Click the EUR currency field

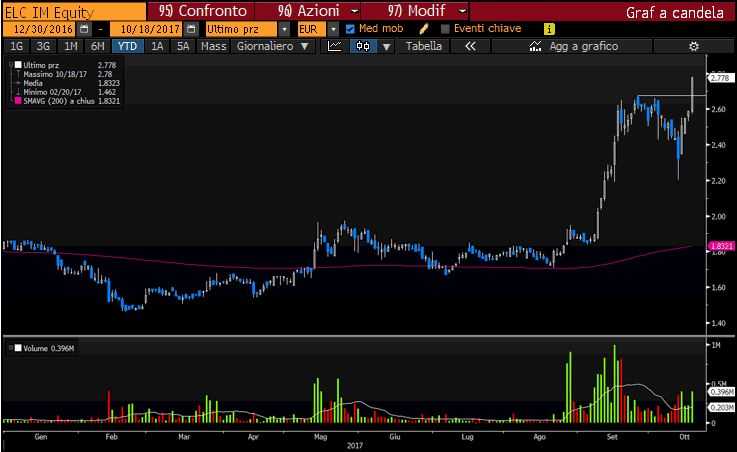click(311, 29)
